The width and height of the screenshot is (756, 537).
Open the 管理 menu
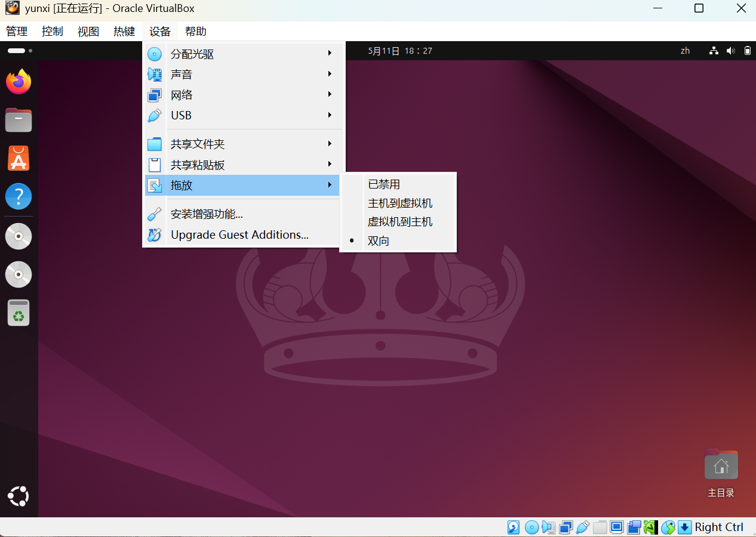tap(17, 32)
